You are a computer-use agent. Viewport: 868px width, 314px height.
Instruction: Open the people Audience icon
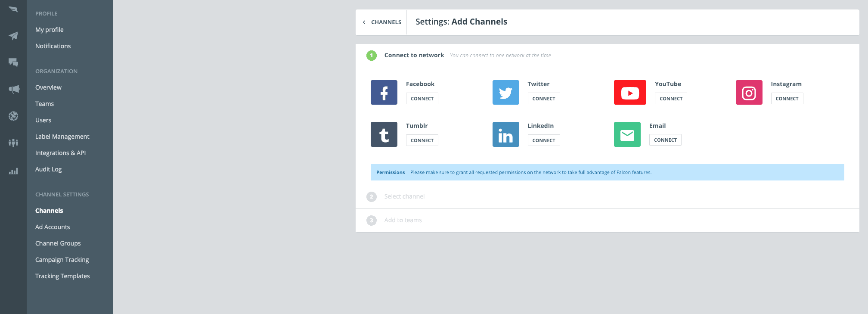point(13,143)
